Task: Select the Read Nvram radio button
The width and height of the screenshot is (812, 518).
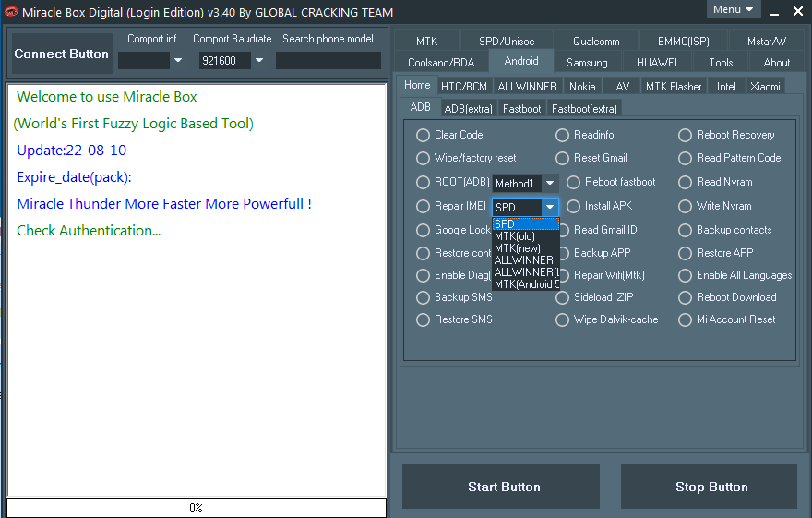Action: [x=685, y=182]
